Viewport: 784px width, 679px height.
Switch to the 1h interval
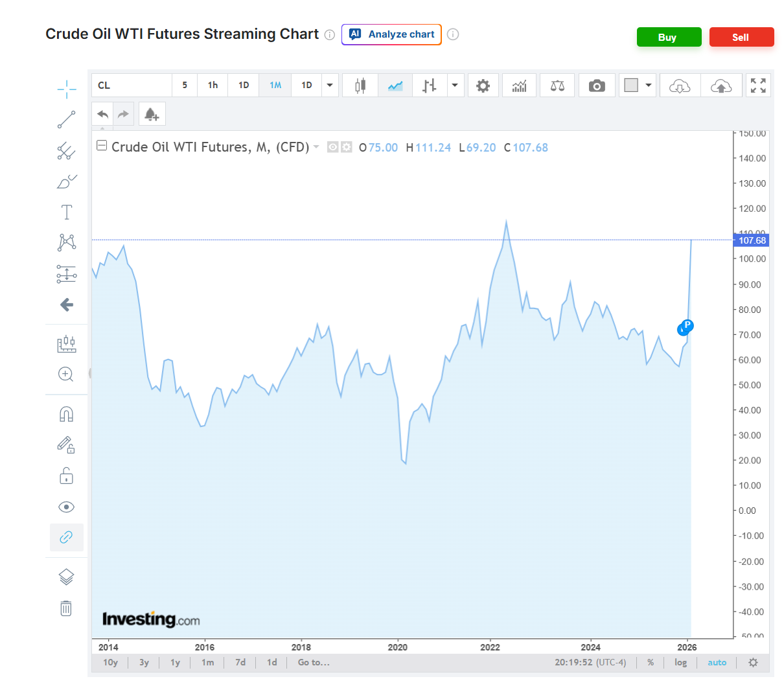(x=213, y=86)
